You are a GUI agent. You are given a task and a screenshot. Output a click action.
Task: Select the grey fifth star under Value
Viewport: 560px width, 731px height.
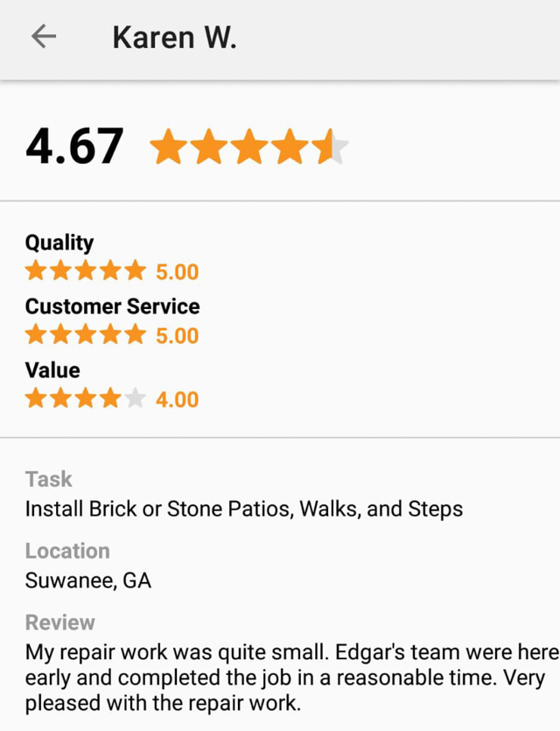tap(135, 398)
